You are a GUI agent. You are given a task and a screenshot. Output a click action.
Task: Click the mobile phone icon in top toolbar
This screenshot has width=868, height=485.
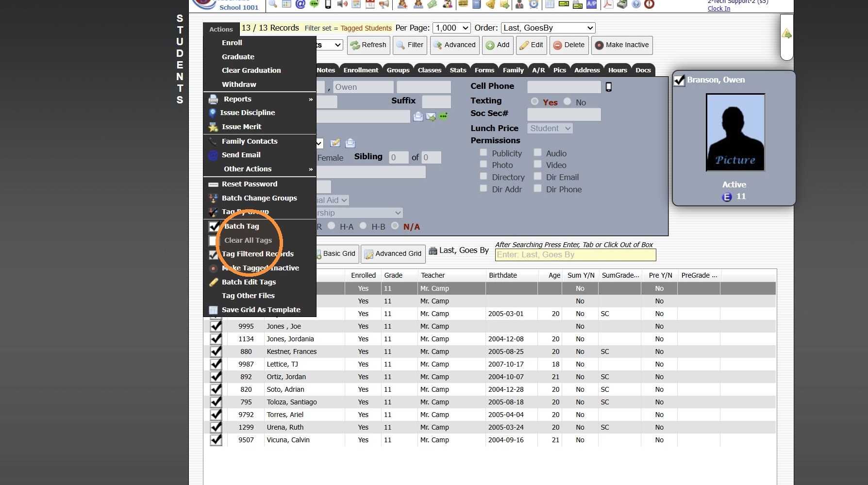pos(328,4)
